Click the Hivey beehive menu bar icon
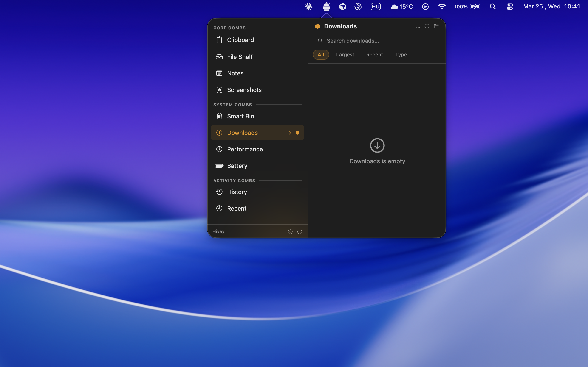The width and height of the screenshot is (588, 367). (326, 7)
